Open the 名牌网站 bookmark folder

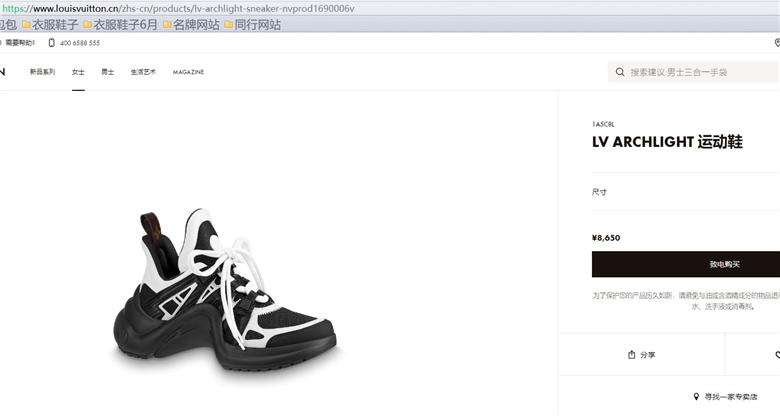pos(191,24)
